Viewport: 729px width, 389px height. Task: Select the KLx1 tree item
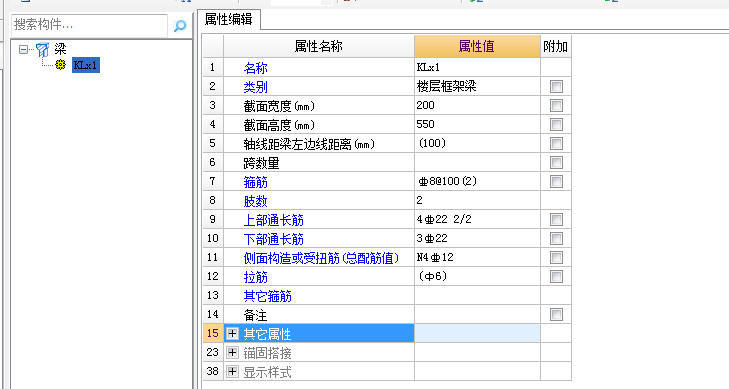coord(86,65)
